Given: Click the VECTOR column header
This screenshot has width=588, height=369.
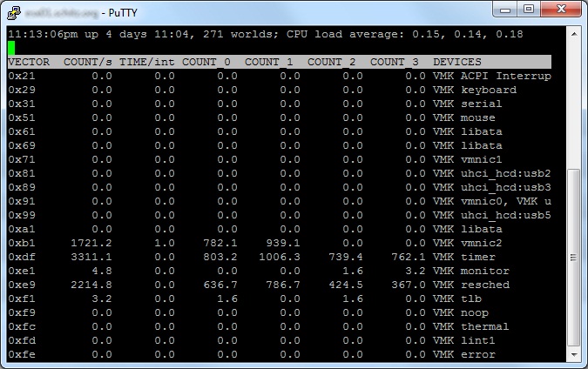Looking at the screenshot, I should tap(29, 62).
